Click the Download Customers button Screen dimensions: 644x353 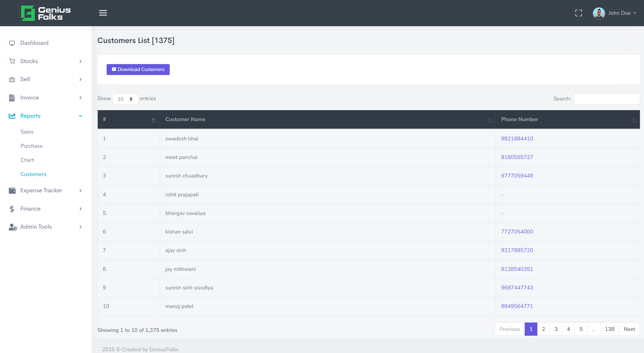point(138,69)
